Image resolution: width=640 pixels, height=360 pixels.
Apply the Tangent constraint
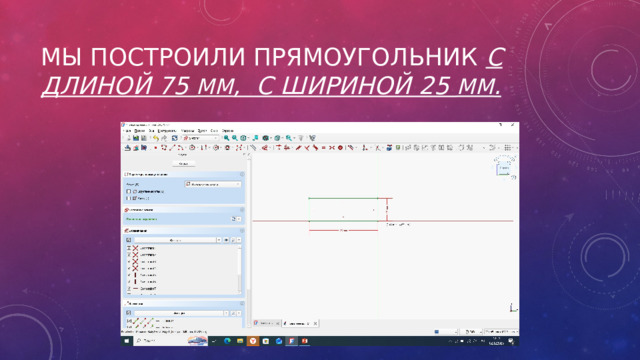315,148
